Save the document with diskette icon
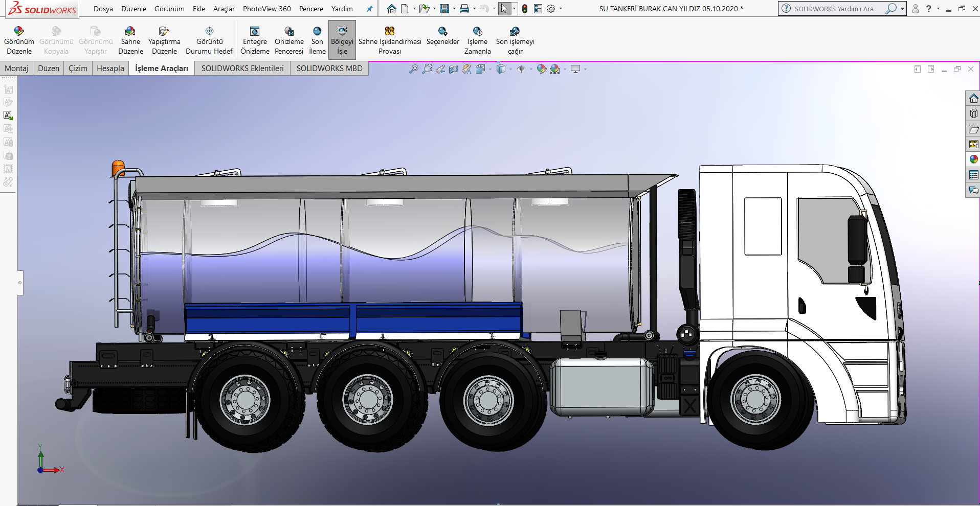This screenshot has width=980, height=506. 444,9
